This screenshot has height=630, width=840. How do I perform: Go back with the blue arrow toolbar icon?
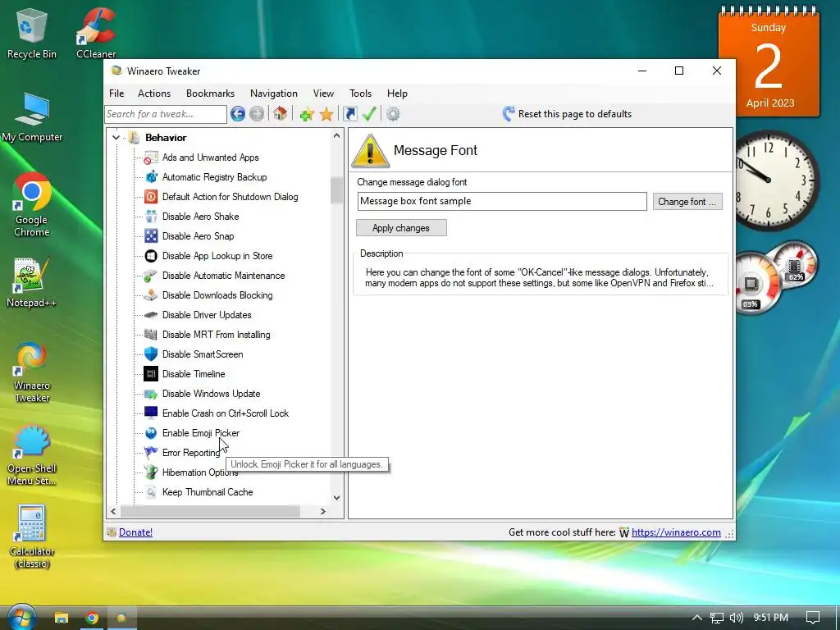[x=238, y=113]
